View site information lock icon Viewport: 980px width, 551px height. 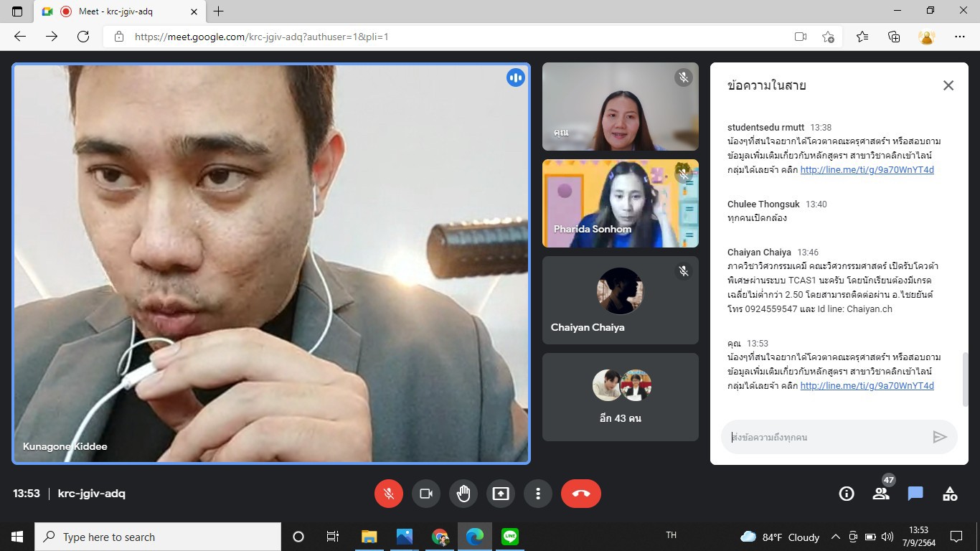(x=119, y=37)
